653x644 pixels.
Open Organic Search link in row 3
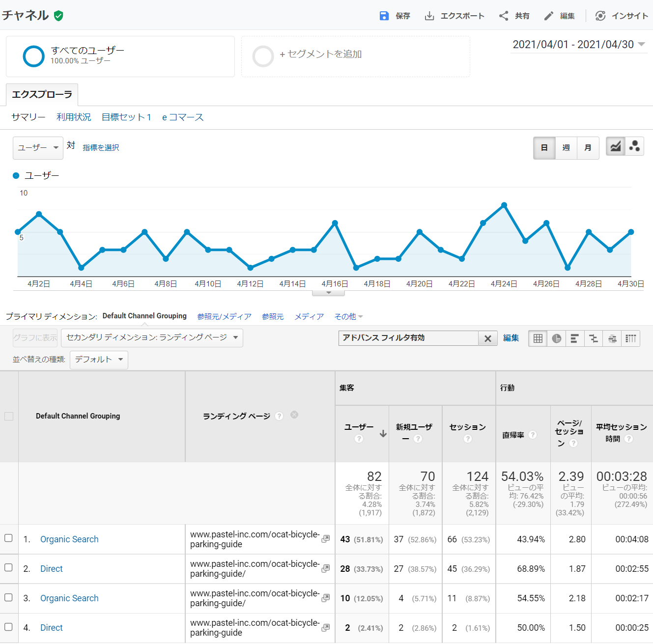point(69,598)
